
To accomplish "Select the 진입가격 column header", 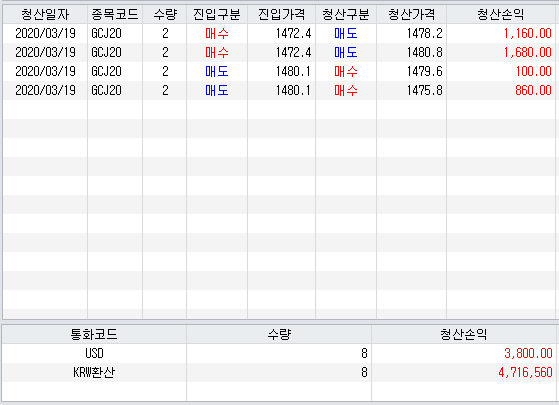I will coord(281,15).
